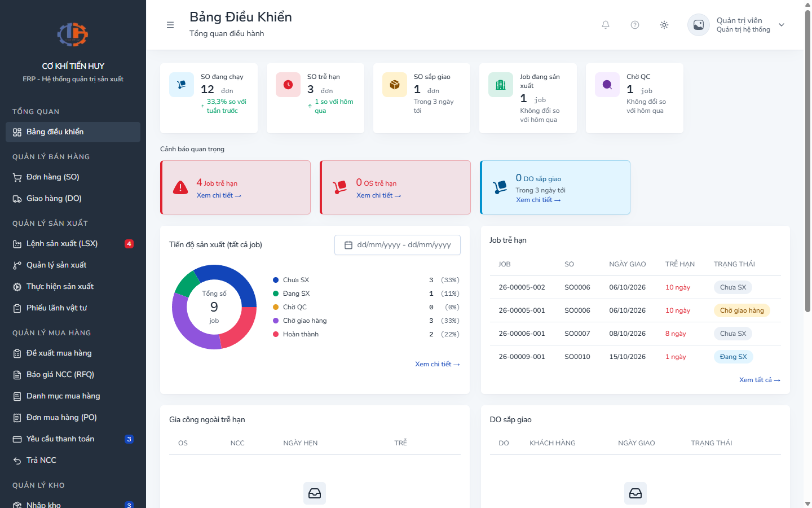The height and width of the screenshot is (508, 812).
Task: Click the SO sắp giao box icon
Action: [395, 85]
